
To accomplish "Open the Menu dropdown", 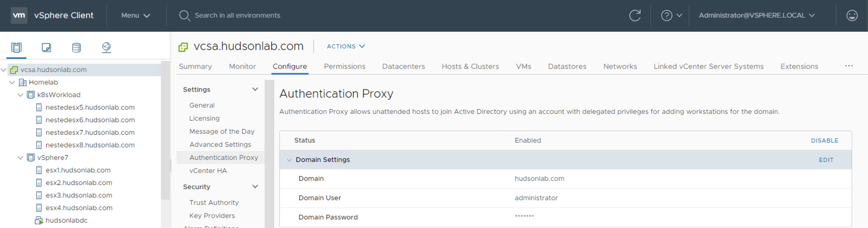I will click(135, 16).
